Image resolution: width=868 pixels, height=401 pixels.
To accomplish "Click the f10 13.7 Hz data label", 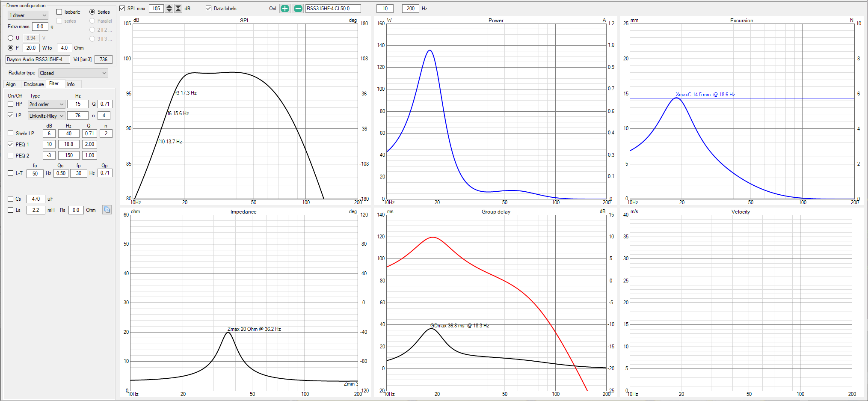I will point(170,142).
